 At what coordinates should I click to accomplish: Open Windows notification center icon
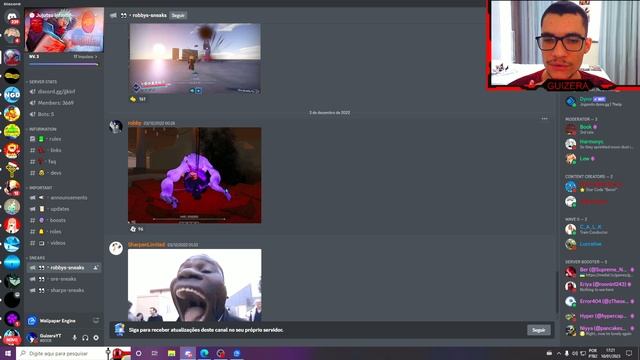click(x=629, y=353)
